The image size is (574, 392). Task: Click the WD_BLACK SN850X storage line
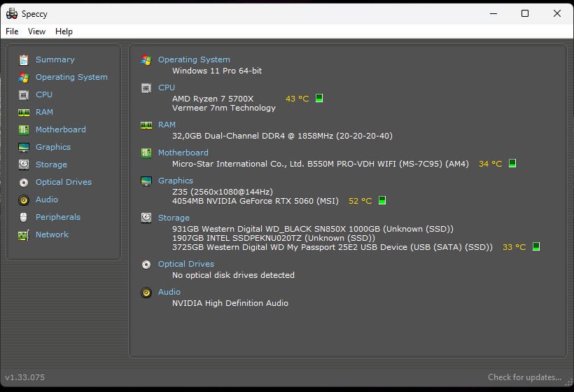313,229
